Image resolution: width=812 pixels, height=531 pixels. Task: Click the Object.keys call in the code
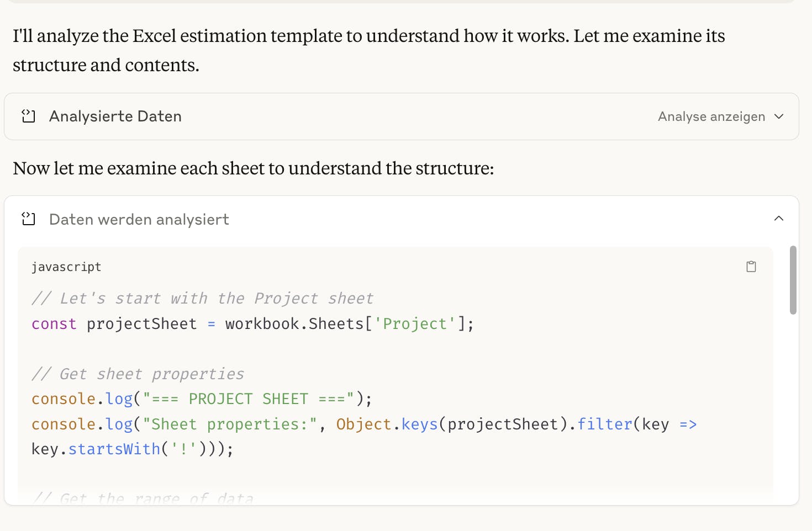pyautogui.click(x=387, y=424)
